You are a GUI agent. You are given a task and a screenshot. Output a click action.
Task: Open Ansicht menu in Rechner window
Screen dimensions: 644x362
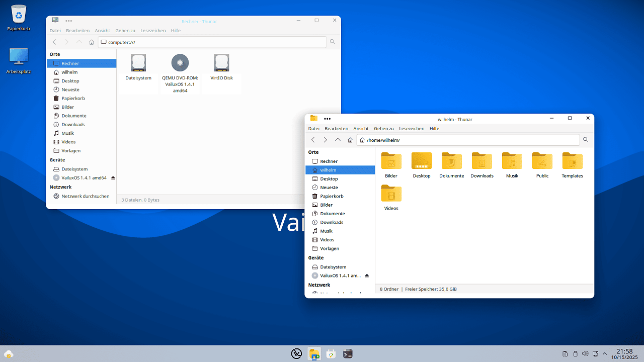click(x=103, y=31)
